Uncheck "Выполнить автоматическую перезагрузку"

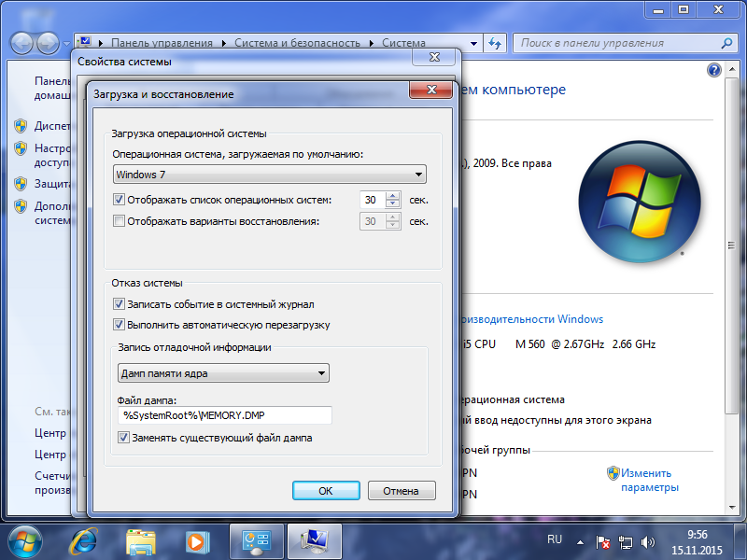click(x=119, y=325)
